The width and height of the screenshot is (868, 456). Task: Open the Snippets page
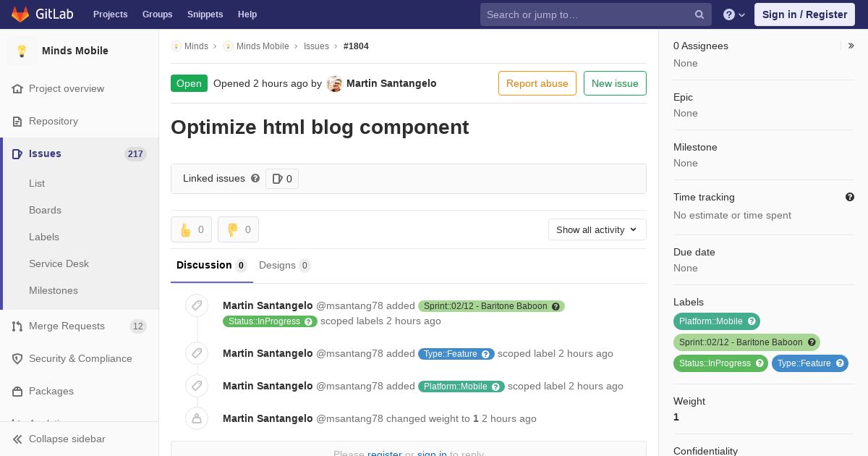tap(205, 14)
